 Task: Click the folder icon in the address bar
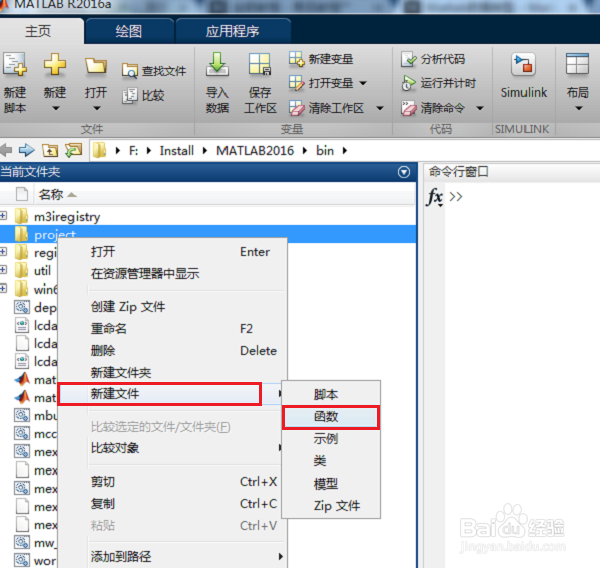pos(99,150)
